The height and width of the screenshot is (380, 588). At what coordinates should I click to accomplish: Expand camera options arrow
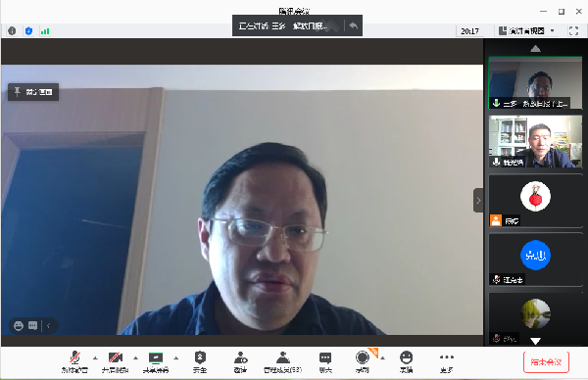136,358
